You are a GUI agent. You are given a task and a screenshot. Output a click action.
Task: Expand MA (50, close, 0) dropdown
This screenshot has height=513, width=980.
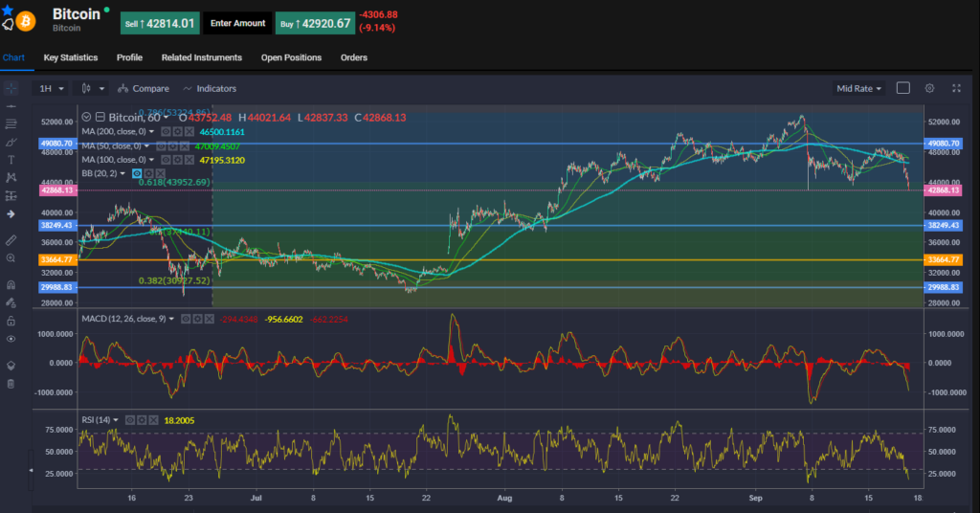coord(146,146)
